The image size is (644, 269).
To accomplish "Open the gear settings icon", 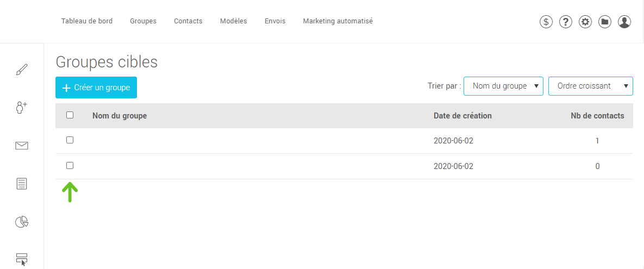I will tap(585, 22).
